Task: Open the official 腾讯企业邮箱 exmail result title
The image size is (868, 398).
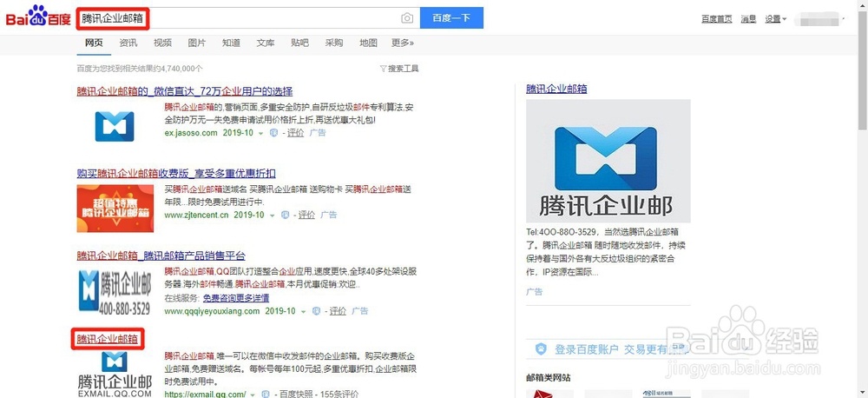Action: coord(108,339)
